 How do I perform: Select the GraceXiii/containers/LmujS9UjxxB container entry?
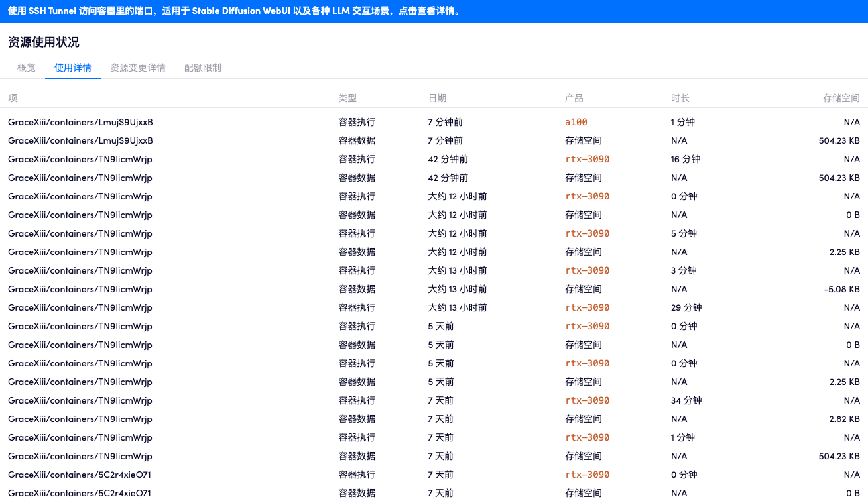pyautogui.click(x=78, y=122)
